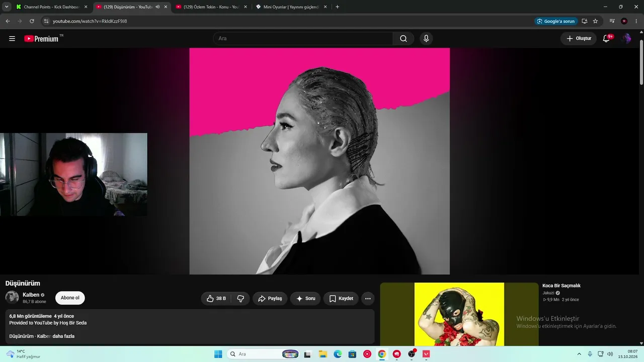Click the address bar URL
This screenshot has width=644, height=362.
pos(90,21)
